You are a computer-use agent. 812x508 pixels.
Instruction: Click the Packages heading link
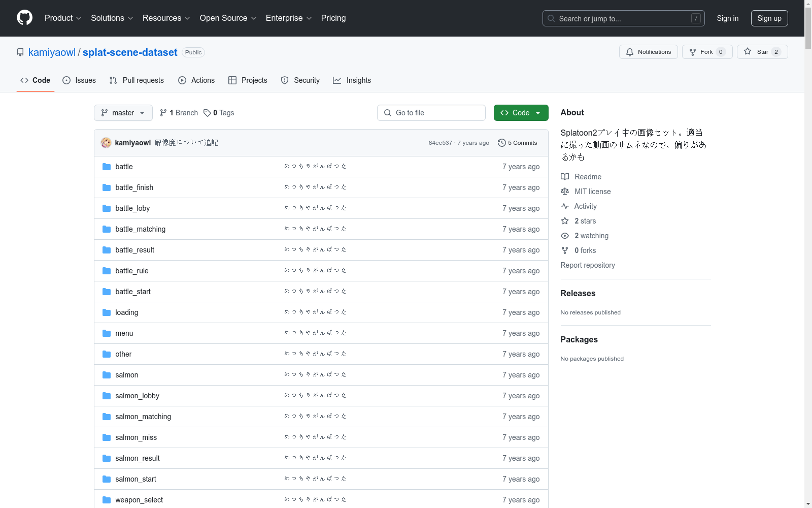[579, 339]
